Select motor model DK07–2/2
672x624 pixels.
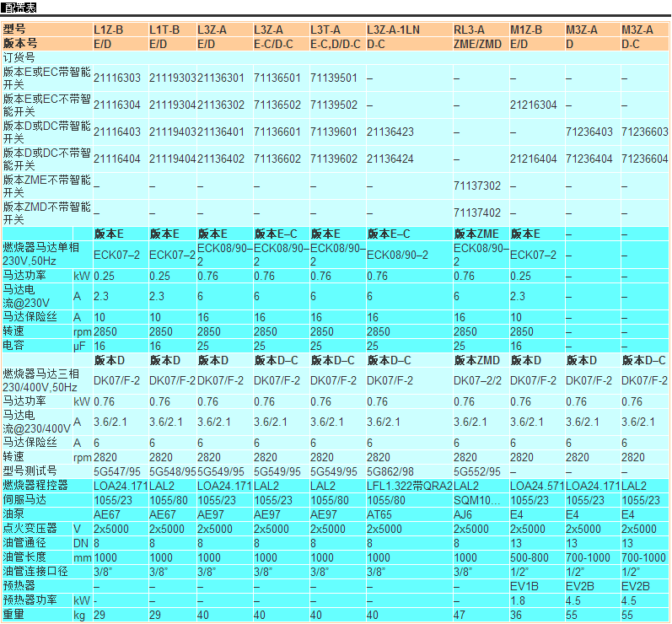pos(477,380)
